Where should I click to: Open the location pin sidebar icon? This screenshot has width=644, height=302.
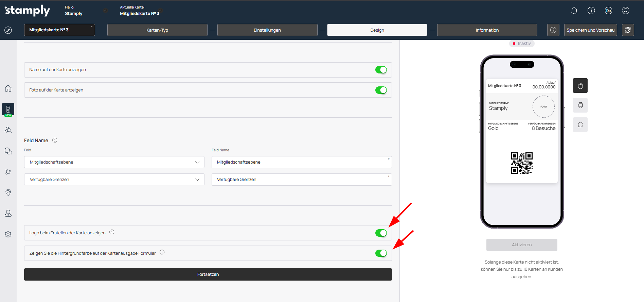8,192
